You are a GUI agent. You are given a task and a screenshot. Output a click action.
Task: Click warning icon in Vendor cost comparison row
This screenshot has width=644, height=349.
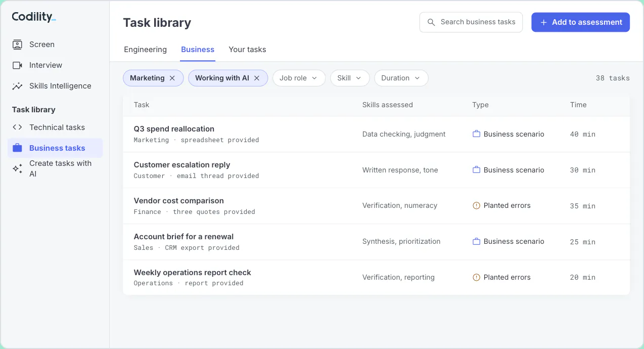click(x=476, y=205)
